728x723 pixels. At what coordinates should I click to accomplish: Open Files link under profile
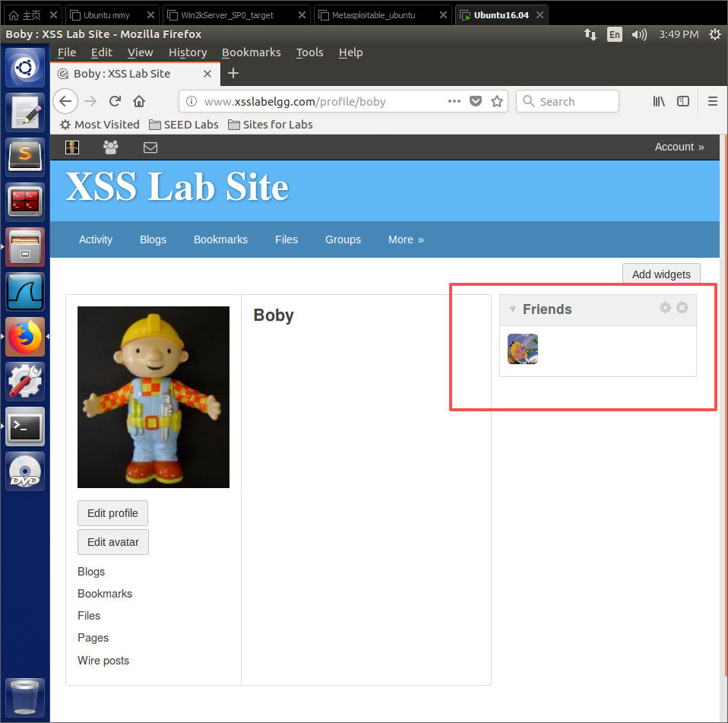[89, 616]
